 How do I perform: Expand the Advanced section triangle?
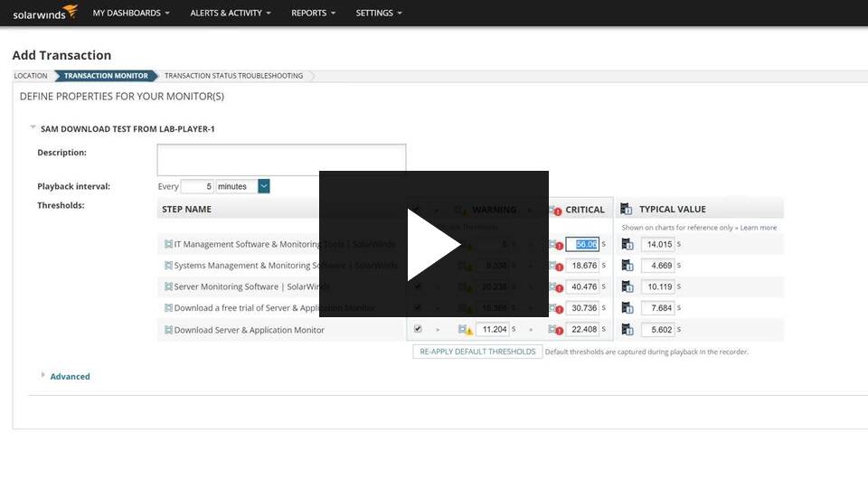pyautogui.click(x=42, y=375)
